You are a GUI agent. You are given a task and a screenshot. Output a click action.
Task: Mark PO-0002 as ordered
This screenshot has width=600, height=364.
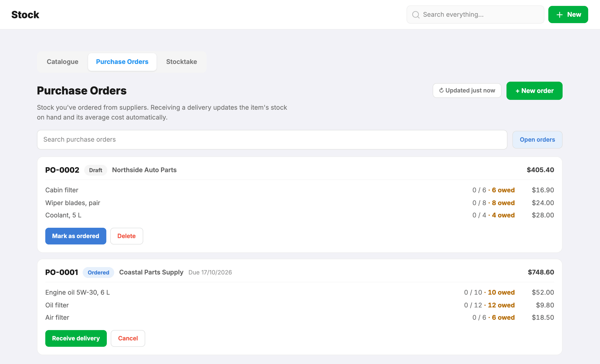click(76, 236)
